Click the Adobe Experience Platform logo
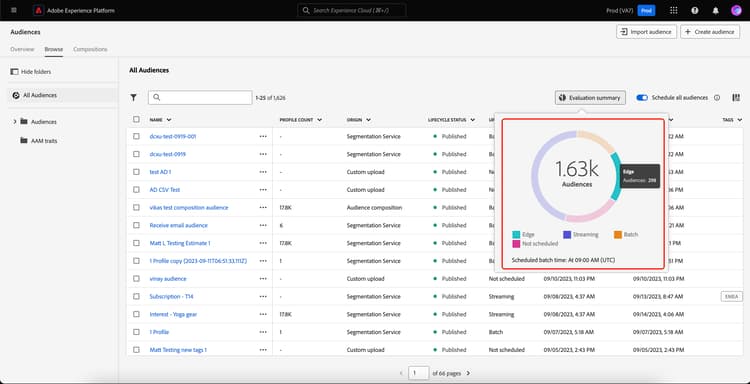This screenshot has width=750, height=384. tap(39, 11)
